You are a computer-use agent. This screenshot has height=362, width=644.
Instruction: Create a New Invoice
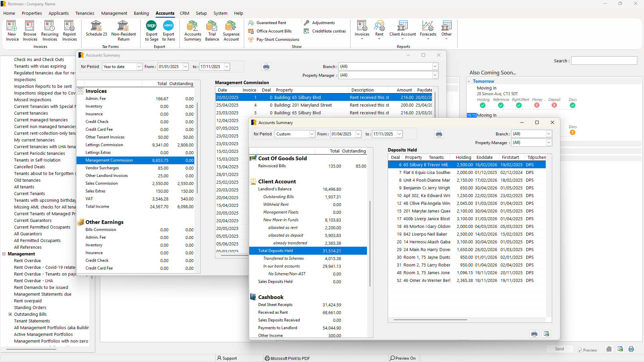pyautogui.click(x=12, y=30)
